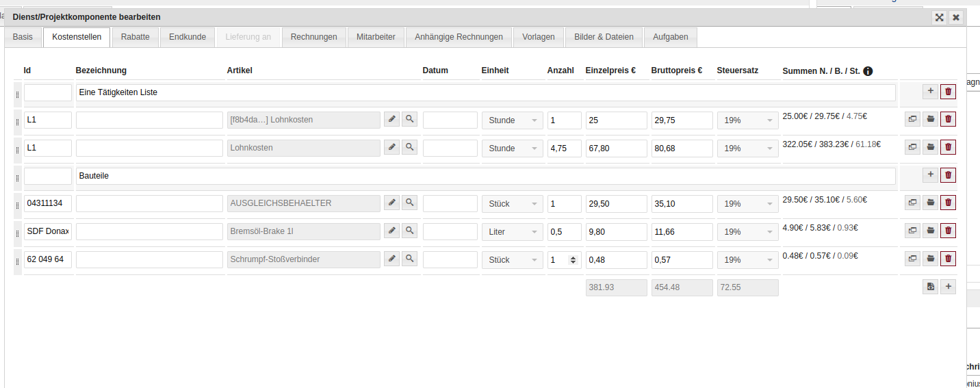Screen dimensions: 980x388
Task: Expand the Steuersatz dropdown for Bremsöl-Brake 1l
Action: pos(747,232)
